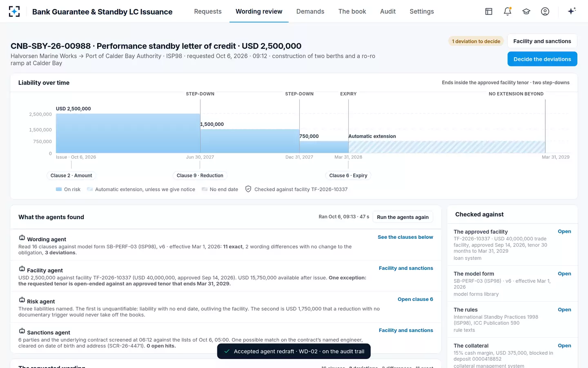The width and height of the screenshot is (588, 368).
Task: Open Facility and sanctions from Sanctions agent row
Action: click(x=406, y=330)
